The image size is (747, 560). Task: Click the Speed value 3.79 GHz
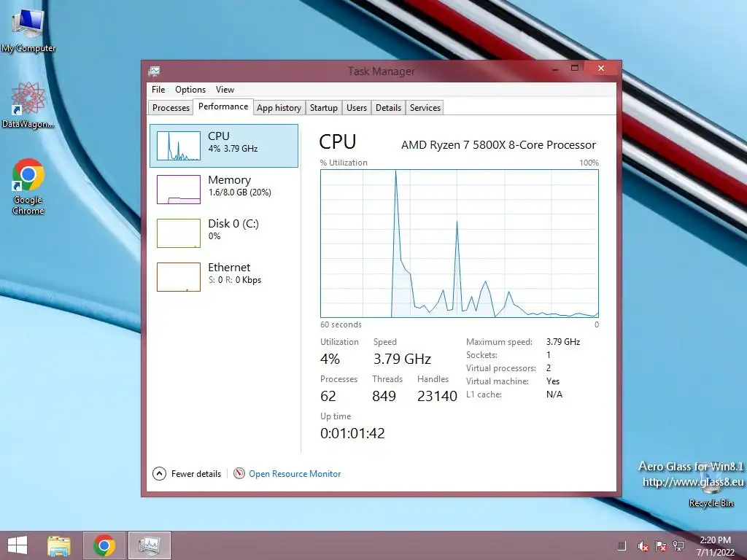click(x=402, y=359)
